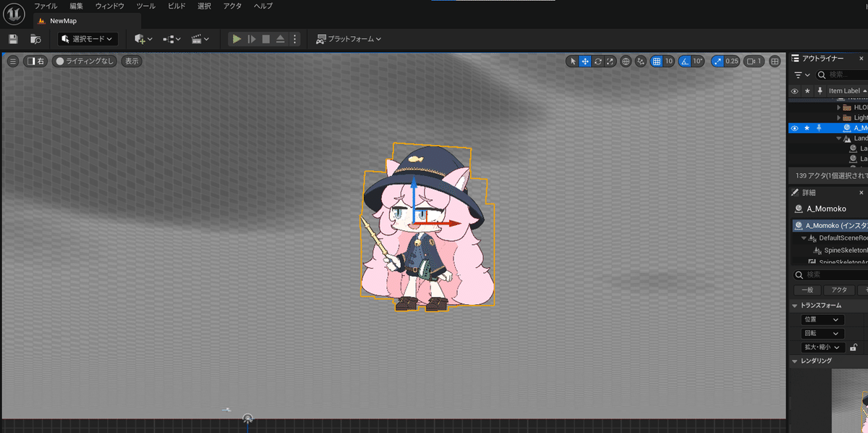Click the Stop simulation square button
The height and width of the screenshot is (433, 868).
266,39
